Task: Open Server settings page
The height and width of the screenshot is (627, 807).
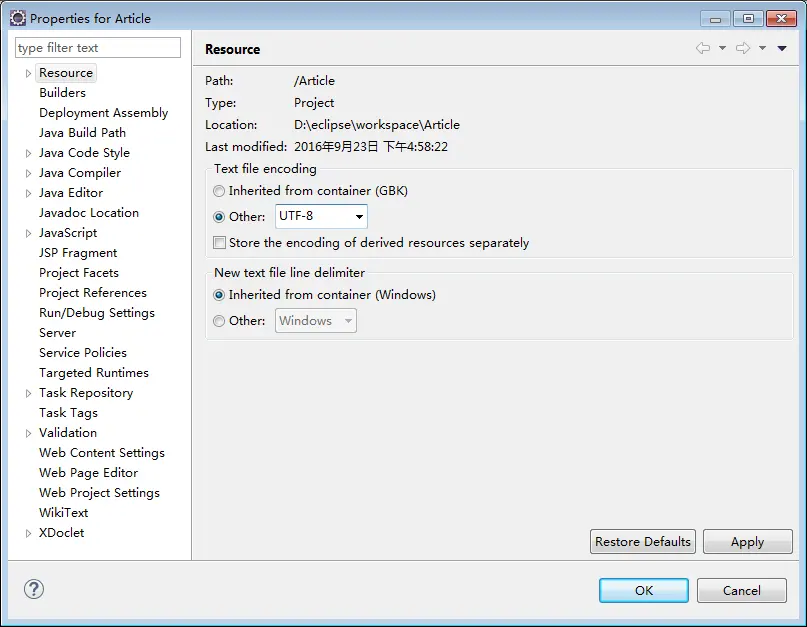Action: click(57, 333)
